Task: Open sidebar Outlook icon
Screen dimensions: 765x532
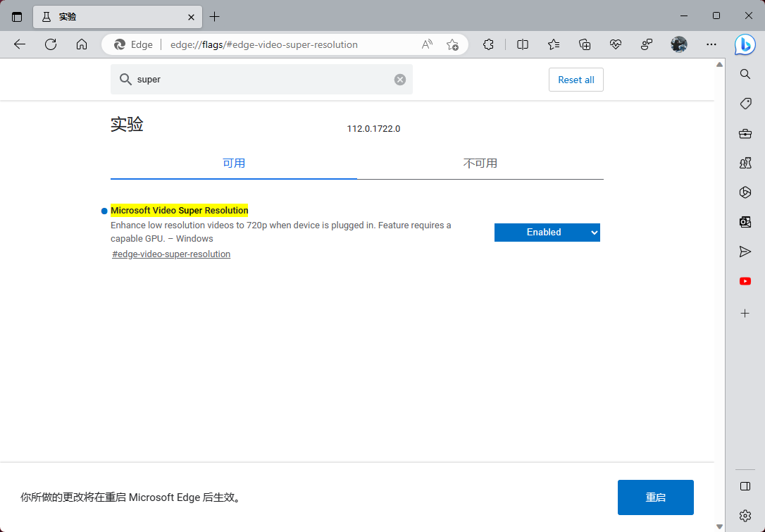Action: point(745,222)
